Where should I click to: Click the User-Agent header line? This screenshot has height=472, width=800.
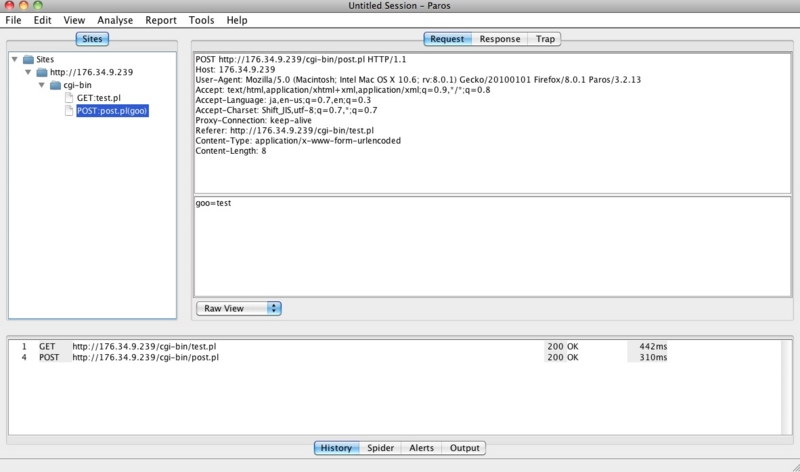coord(418,80)
